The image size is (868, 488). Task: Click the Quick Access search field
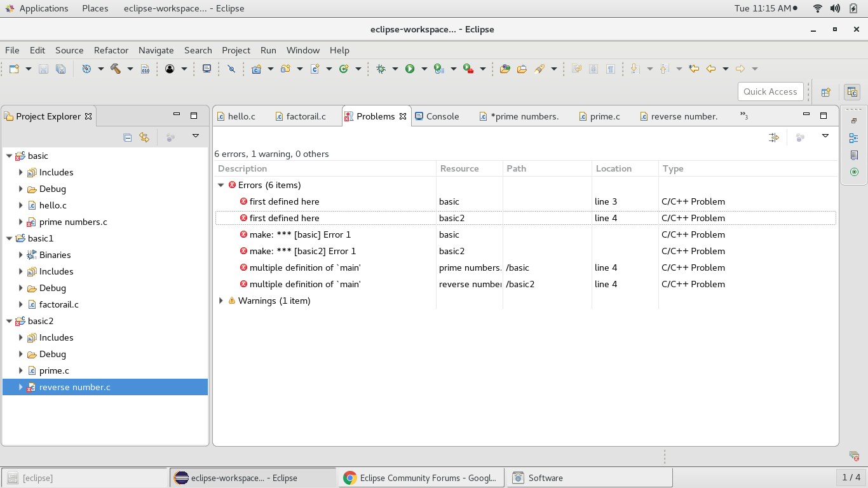coord(770,91)
